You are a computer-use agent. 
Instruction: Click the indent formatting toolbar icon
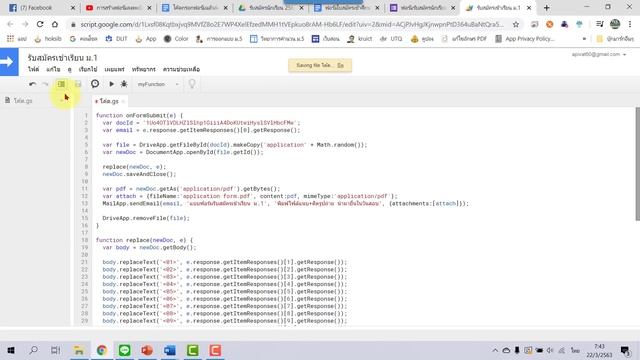[61, 84]
